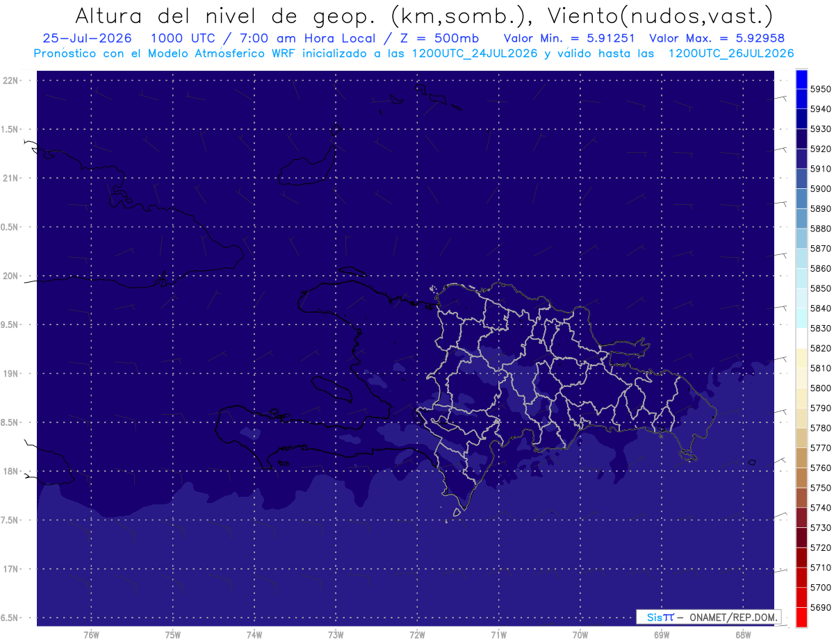Click the "71W" longitude label
This screenshot has width=834, height=644.
coord(498,634)
